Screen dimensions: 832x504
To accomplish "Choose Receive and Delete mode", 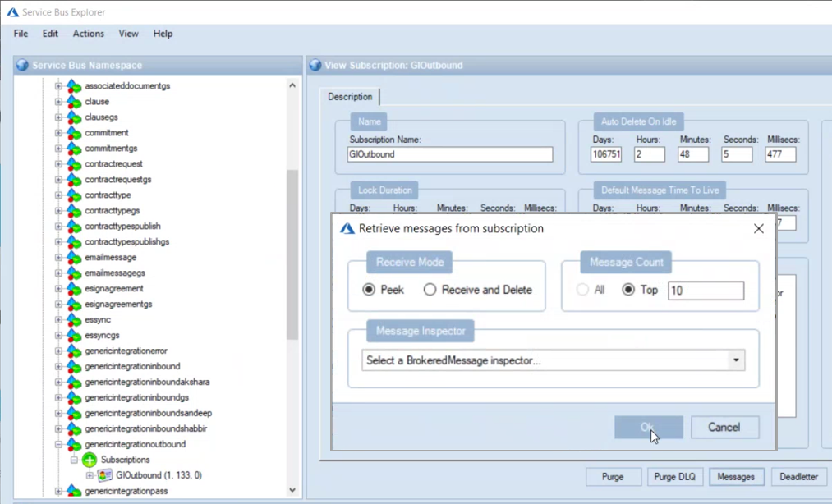I will click(430, 290).
